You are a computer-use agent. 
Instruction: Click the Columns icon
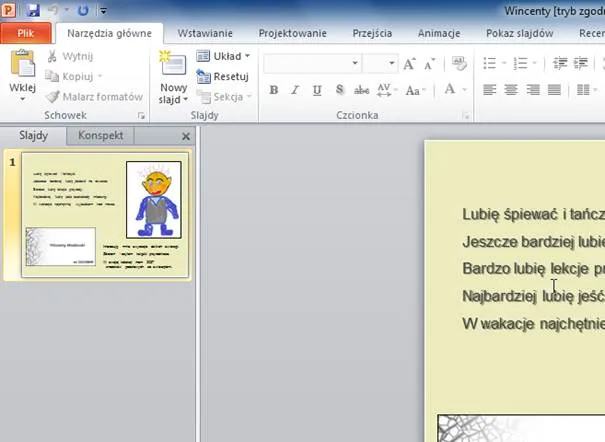click(583, 90)
